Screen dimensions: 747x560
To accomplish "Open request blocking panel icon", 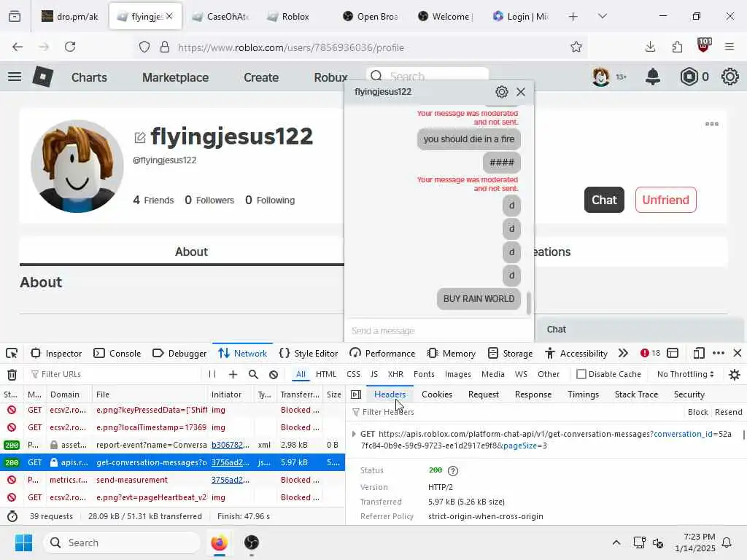I will pos(274,374).
